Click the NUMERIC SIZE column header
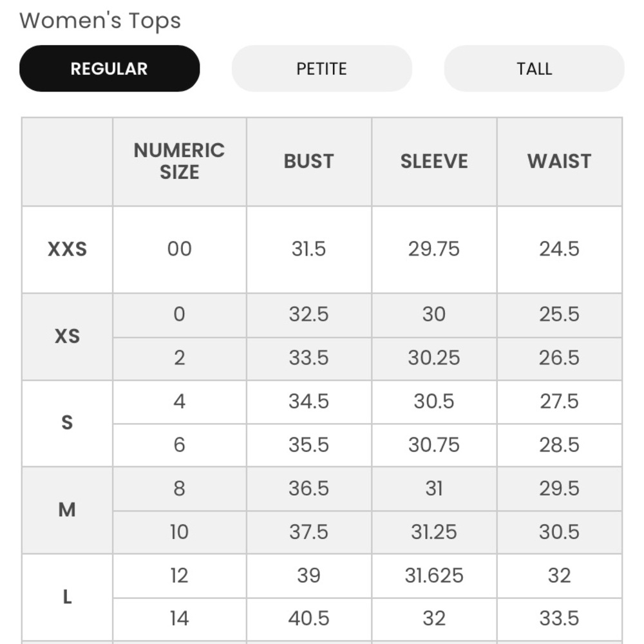 click(180, 162)
